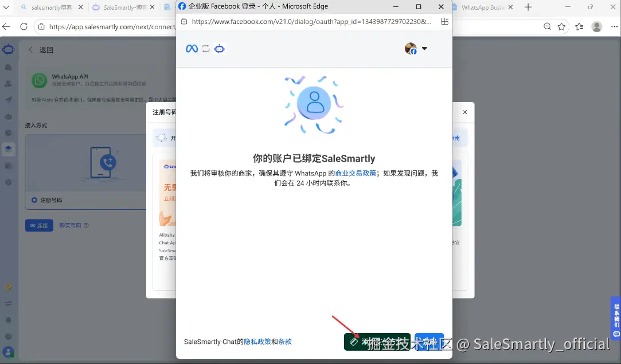Open the 商业交易政策 link
This screenshot has height=364, width=621.
356,173
